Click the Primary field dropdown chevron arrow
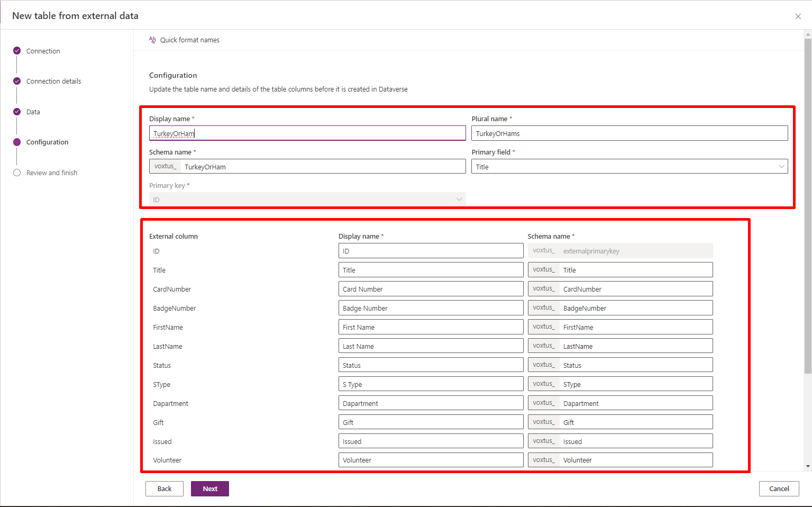The image size is (812, 507). coord(781,167)
